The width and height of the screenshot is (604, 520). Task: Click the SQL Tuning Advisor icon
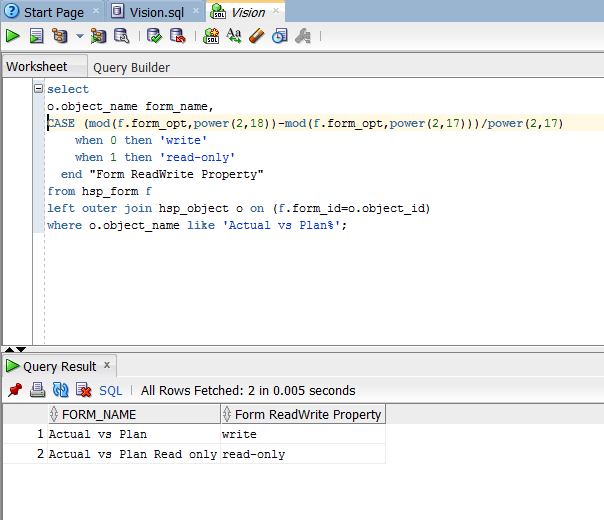[122, 36]
